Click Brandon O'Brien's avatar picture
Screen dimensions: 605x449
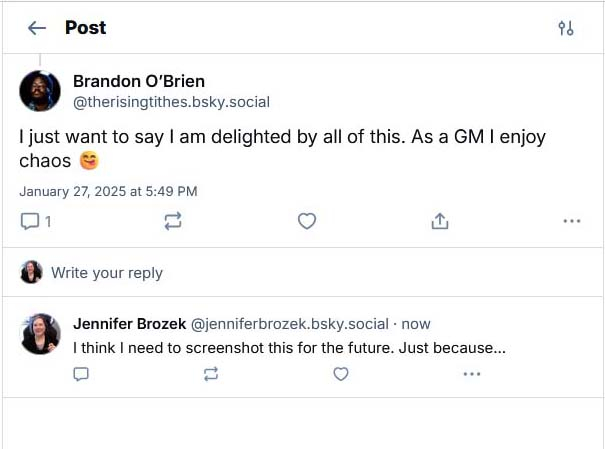tap(41, 92)
